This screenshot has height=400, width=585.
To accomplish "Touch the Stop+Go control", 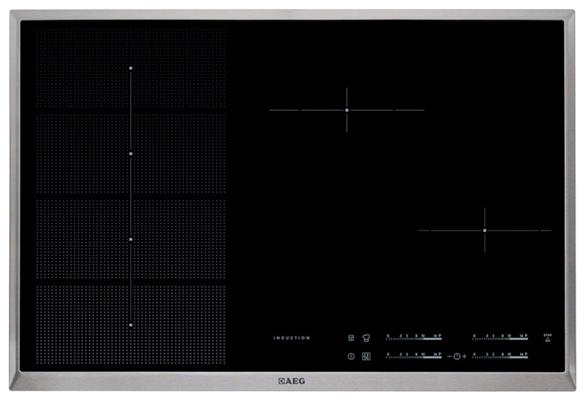I will pos(548,338).
